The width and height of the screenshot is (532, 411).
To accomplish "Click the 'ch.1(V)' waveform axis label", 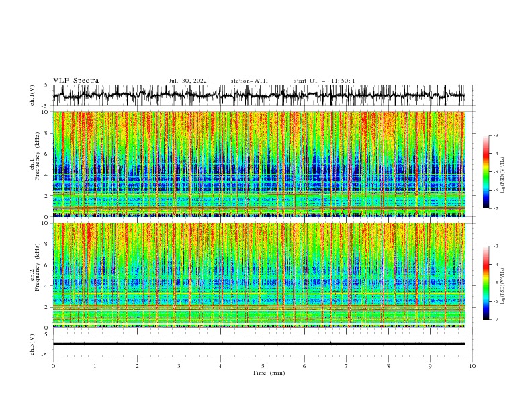I will click(x=32, y=95).
